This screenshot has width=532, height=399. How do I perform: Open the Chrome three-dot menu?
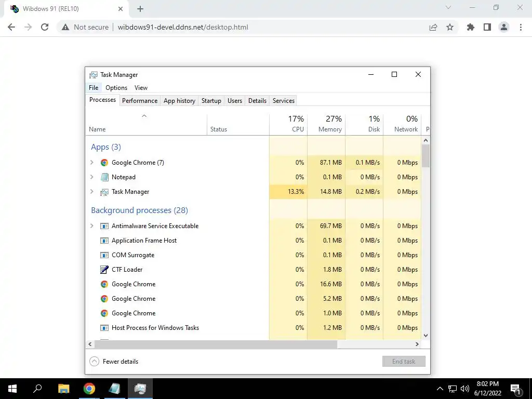[521, 27]
